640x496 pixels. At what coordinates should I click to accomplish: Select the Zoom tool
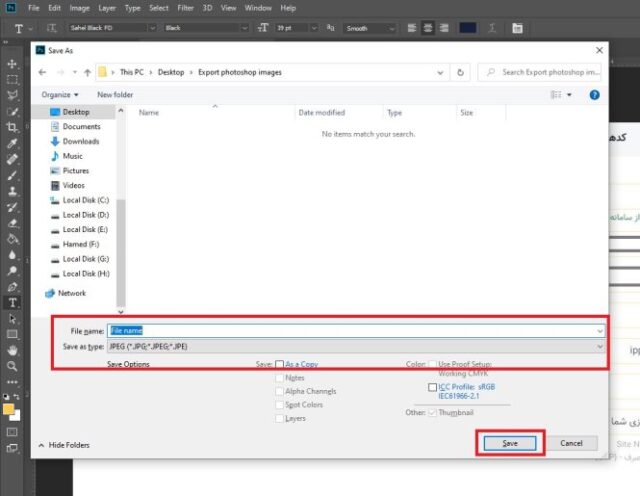[x=12, y=366]
